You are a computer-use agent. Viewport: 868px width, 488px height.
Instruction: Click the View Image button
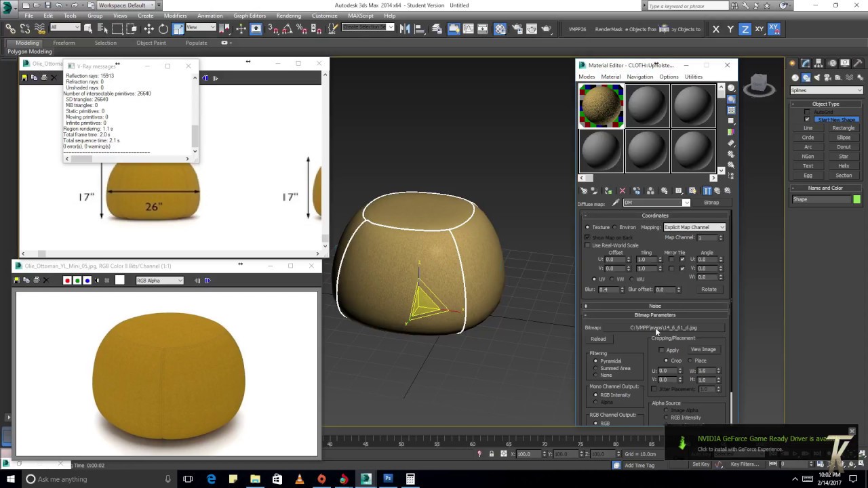(703, 350)
